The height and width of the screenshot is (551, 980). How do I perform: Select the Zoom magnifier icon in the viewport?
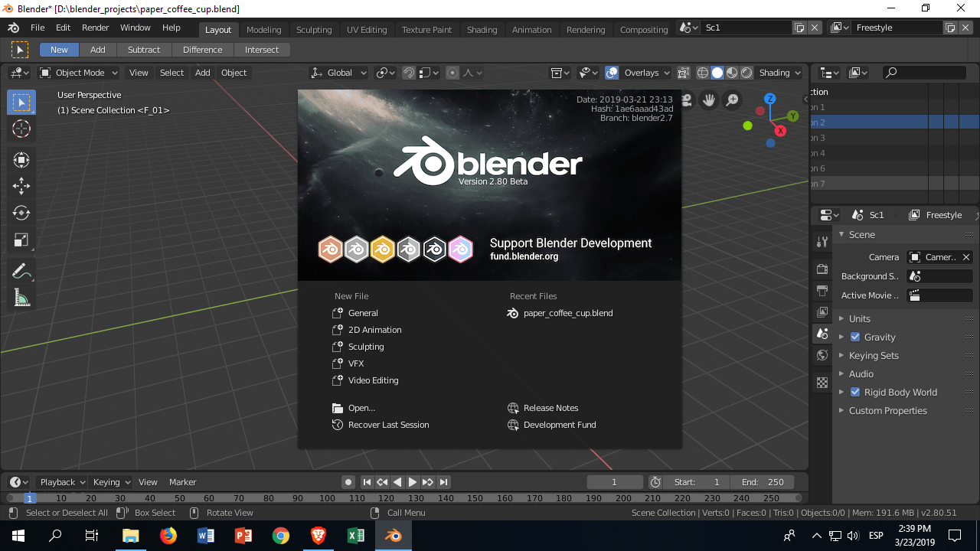click(x=731, y=99)
